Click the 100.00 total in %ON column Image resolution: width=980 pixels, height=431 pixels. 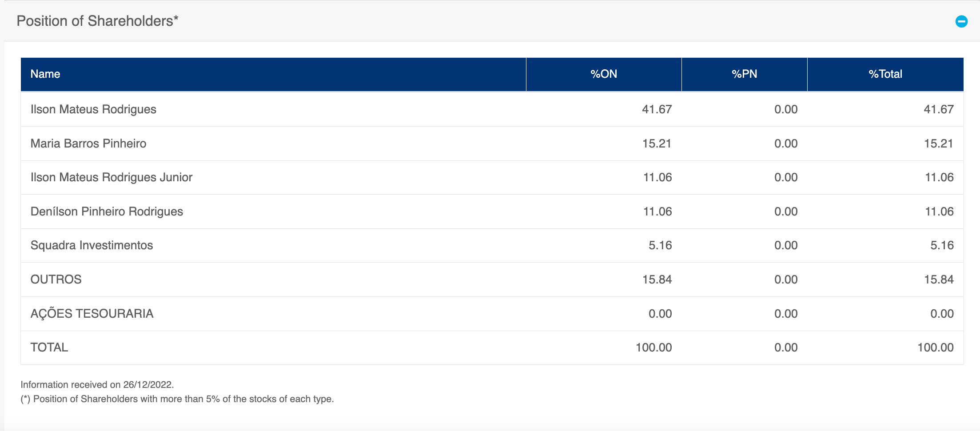pyautogui.click(x=653, y=347)
